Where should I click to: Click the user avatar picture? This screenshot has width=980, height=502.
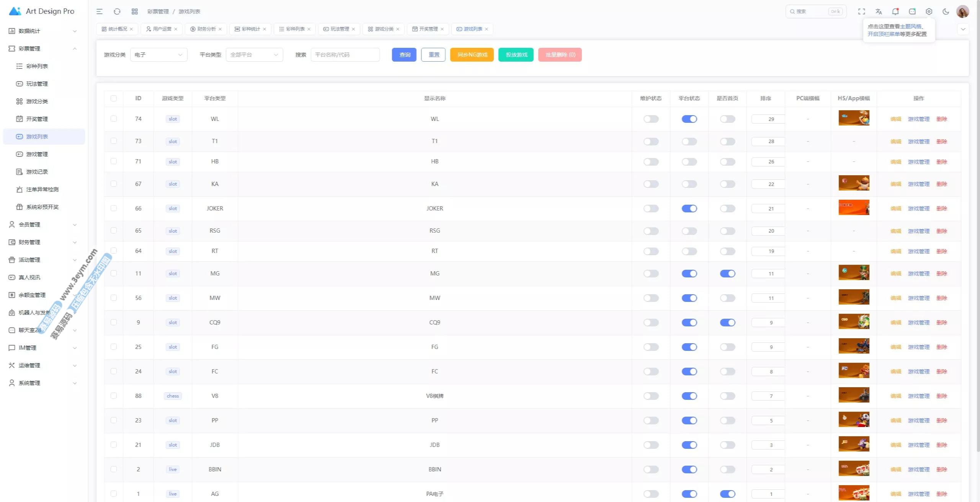click(x=962, y=11)
